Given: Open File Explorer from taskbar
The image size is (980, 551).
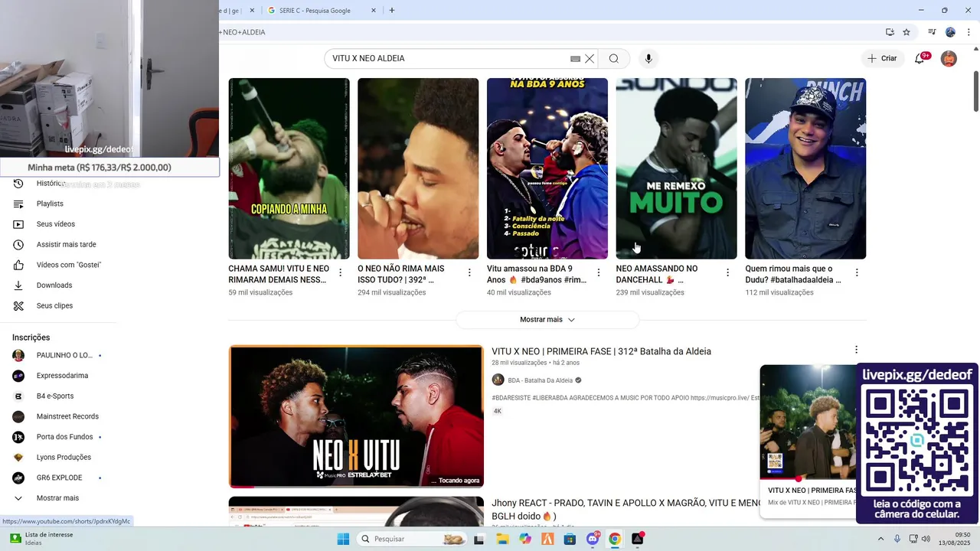Looking at the screenshot, I should click(x=502, y=539).
